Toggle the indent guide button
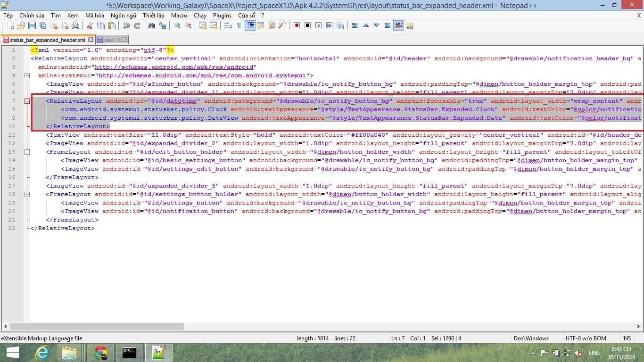The image size is (644, 362). (250, 25)
